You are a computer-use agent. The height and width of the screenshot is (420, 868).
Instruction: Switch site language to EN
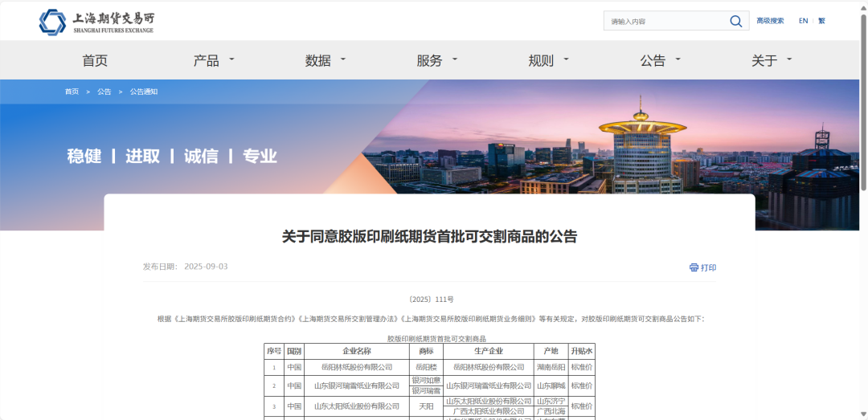pyautogui.click(x=803, y=21)
